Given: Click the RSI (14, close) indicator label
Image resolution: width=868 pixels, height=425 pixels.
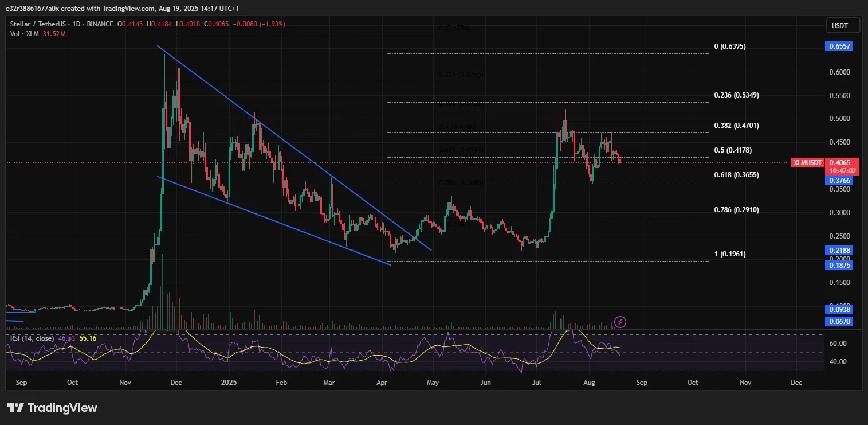Looking at the screenshot, I should point(32,338).
